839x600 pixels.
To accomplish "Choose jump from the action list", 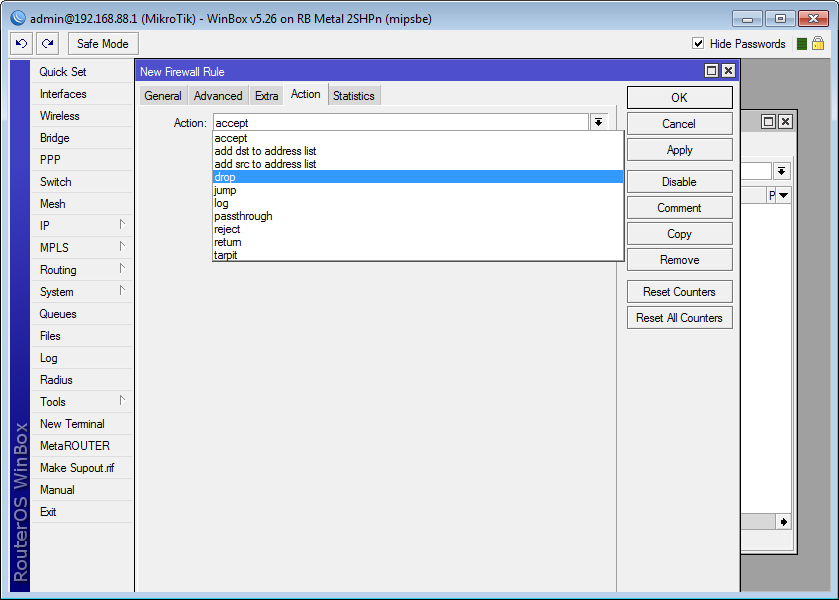I will pos(418,190).
